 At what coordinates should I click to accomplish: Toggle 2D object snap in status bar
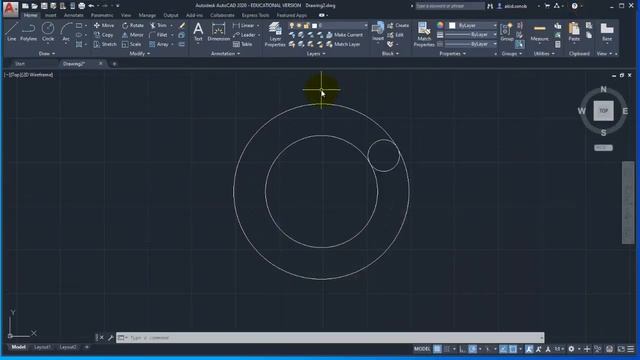pos(513,349)
